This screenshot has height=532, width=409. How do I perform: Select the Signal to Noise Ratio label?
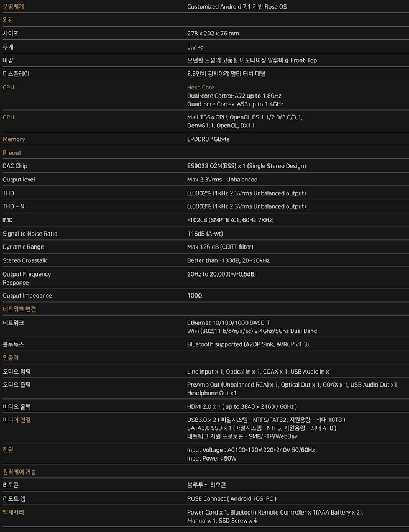(30, 234)
